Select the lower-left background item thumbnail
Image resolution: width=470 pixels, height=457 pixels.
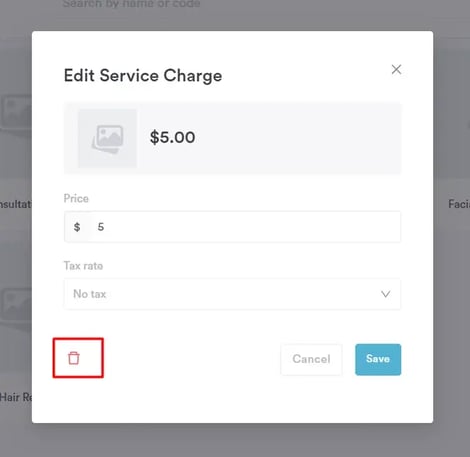pyautogui.click(x=16, y=305)
